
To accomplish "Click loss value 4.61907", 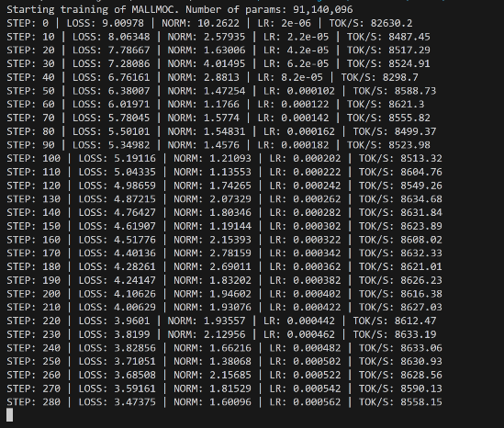I will (x=135, y=226).
